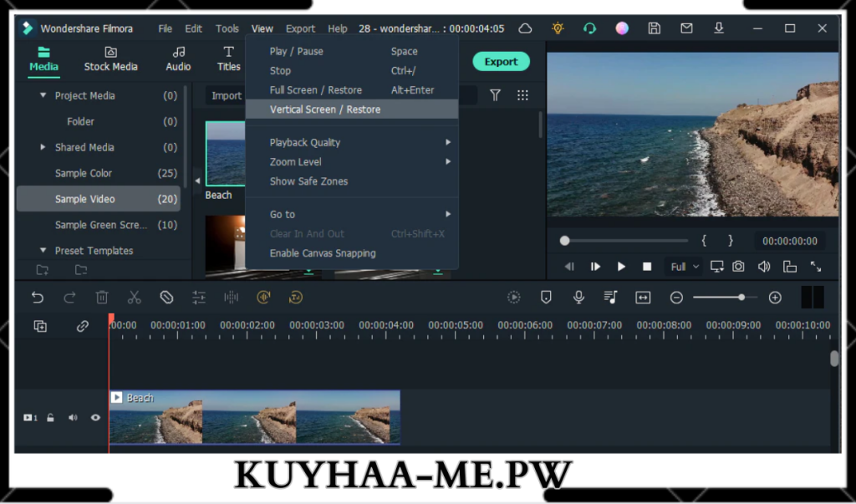Toggle the track 1 lock icon

pos(50,418)
